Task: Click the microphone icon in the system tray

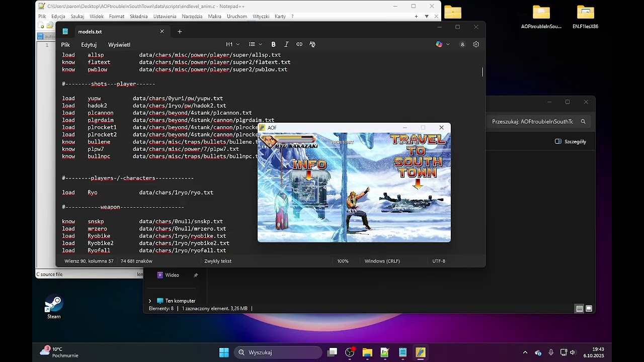Action: (551, 352)
